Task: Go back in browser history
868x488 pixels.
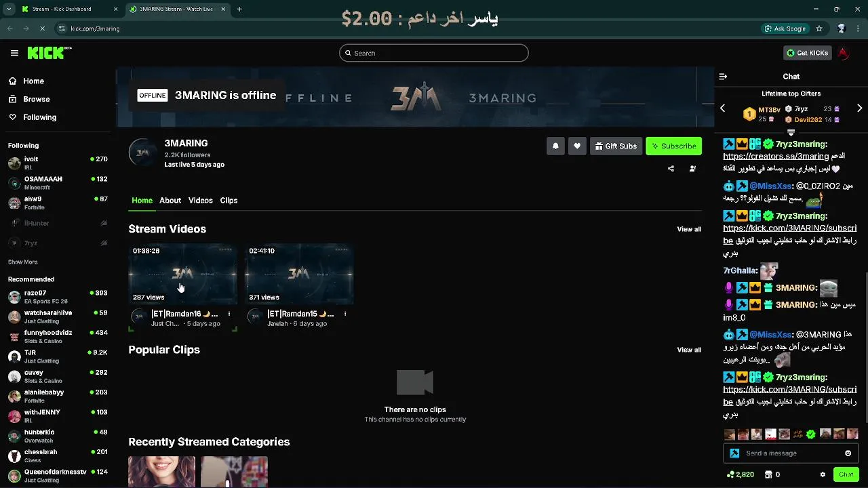Action: (10, 28)
